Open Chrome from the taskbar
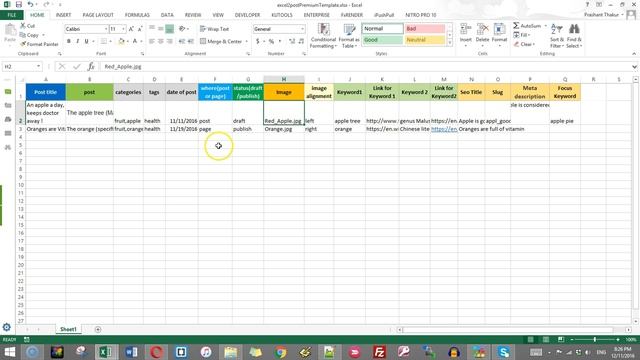The image size is (640, 360). click(280, 352)
